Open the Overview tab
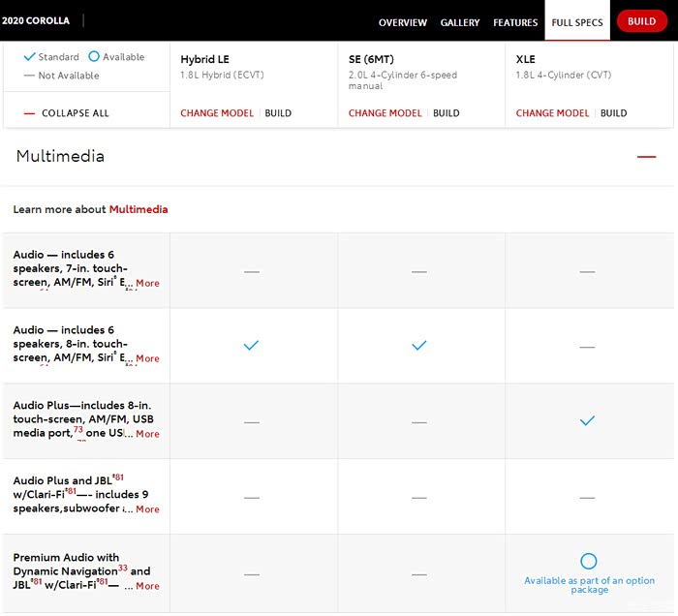The height and width of the screenshot is (616, 678). (x=403, y=22)
